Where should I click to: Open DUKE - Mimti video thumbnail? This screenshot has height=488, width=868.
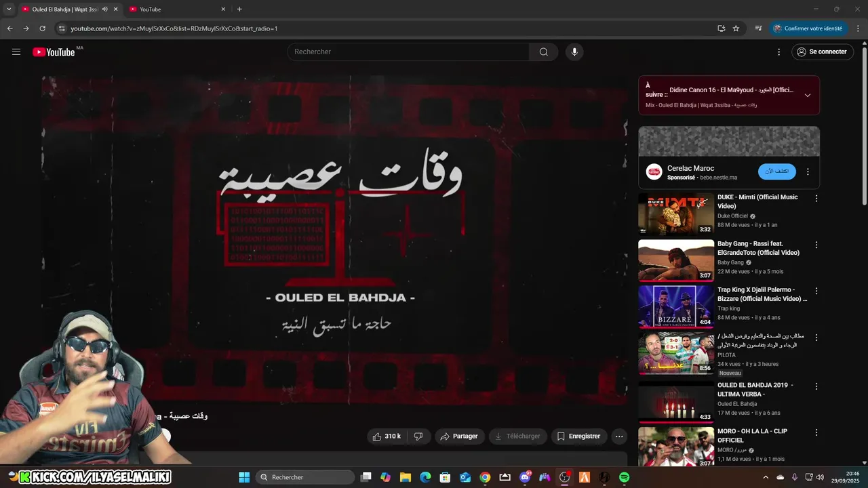(x=675, y=214)
